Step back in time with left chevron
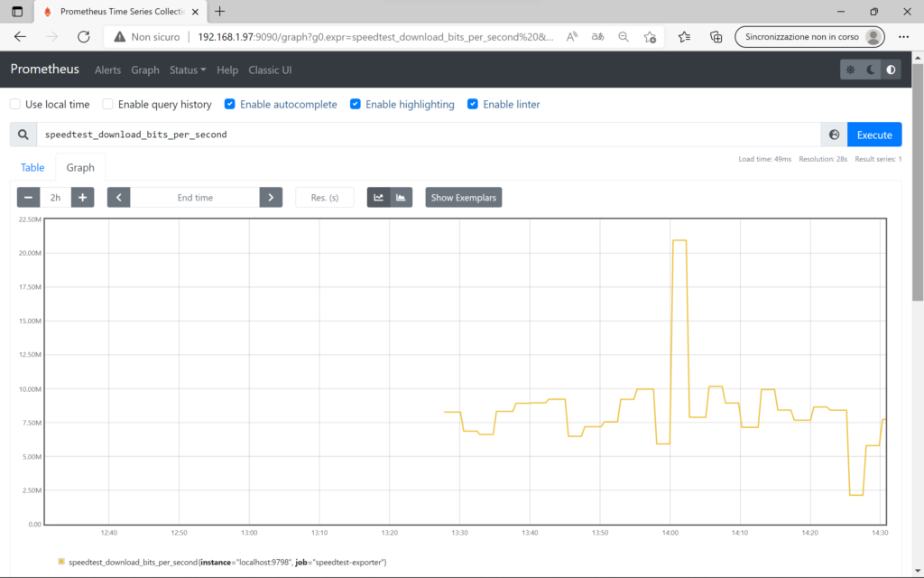The height and width of the screenshot is (578, 924). (118, 197)
